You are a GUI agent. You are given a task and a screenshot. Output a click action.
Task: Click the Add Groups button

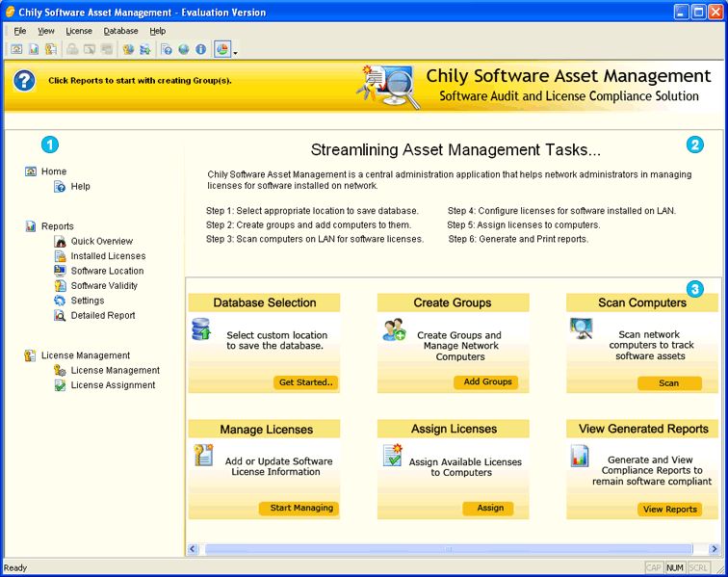click(485, 381)
